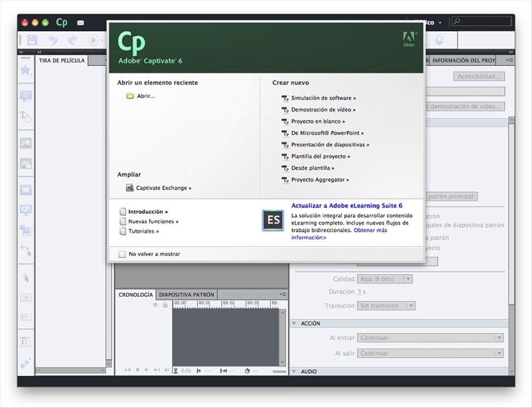Viewport: 532px width, 408px height.
Task: Toggle the eye visibility icon in timeline
Action: pos(155,305)
